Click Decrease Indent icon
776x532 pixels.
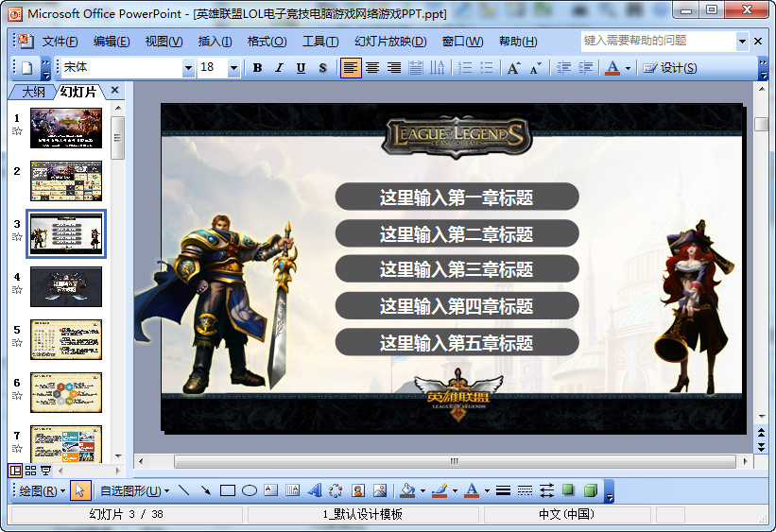coord(563,68)
